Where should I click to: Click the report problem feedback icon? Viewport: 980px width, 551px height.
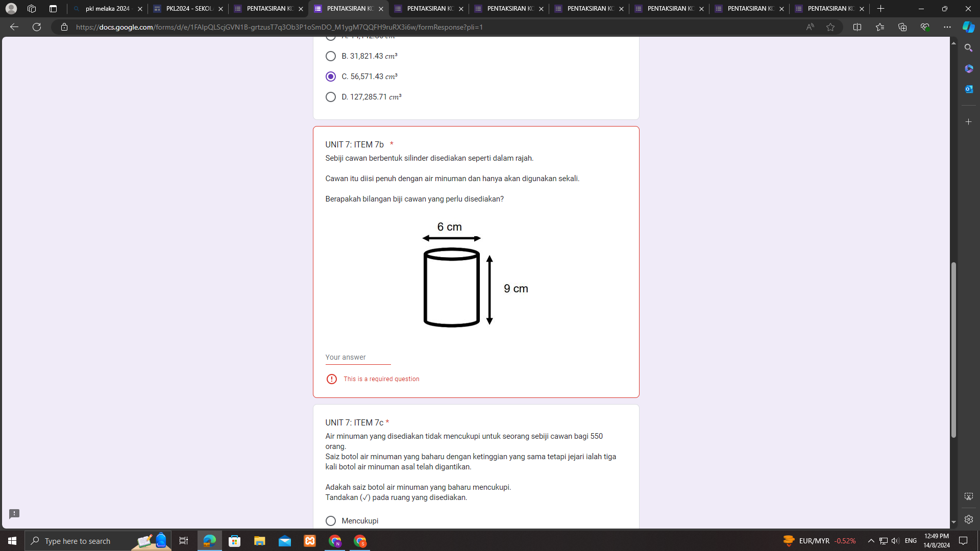14,514
